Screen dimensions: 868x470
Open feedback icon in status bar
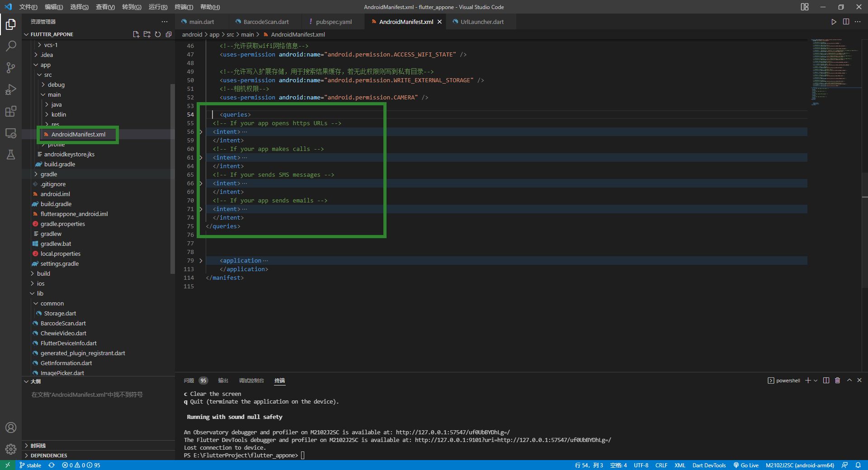(844, 465)
